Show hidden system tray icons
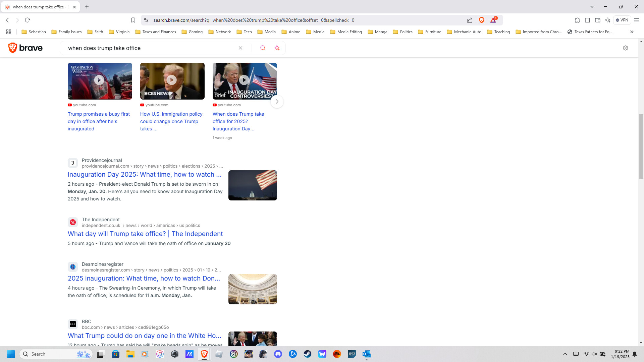644x362 pixels. click(565, 354)
